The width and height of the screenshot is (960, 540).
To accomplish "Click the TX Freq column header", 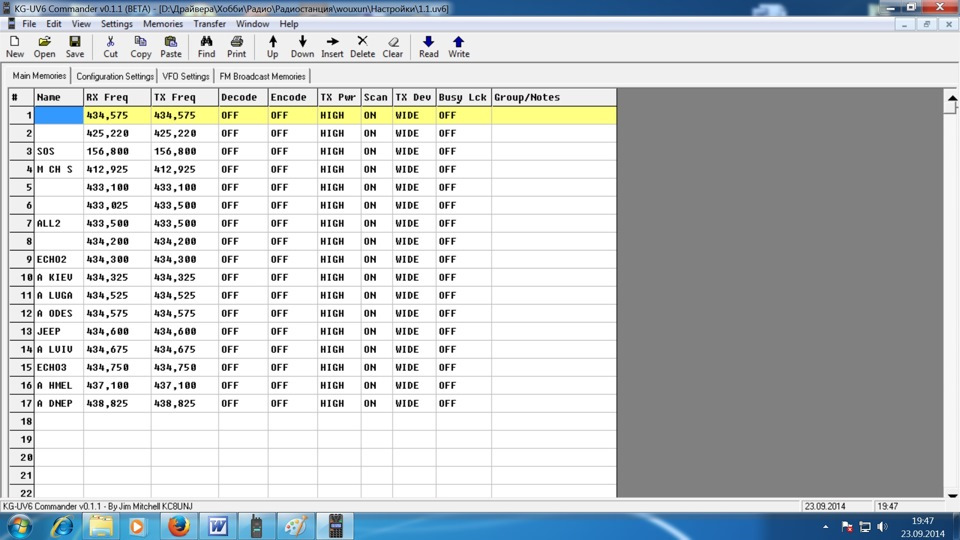I will [x=184, y=97].
